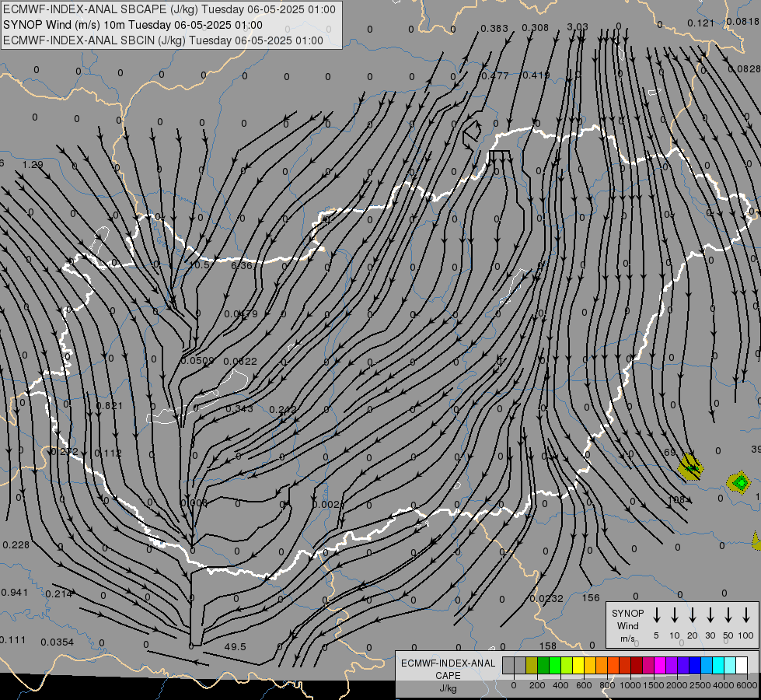Click the 0.477 value on the map
The height and width of the screenshot is (700, 761).
[x=494, y=75]
